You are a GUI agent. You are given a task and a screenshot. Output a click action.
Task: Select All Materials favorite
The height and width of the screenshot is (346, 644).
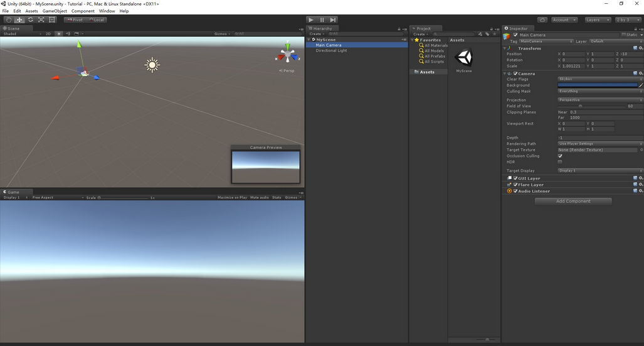pyautogui.click(x=433, y=45)
